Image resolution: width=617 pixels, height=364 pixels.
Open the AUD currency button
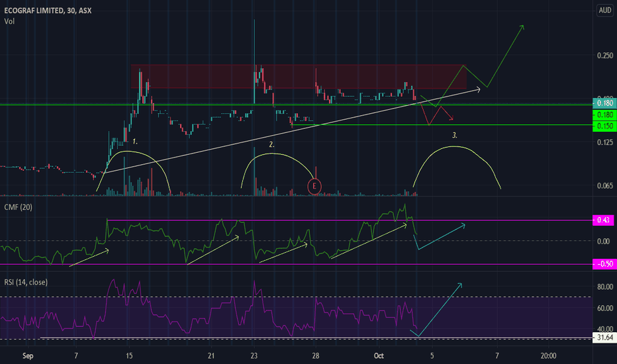click(x=605, y=10)
